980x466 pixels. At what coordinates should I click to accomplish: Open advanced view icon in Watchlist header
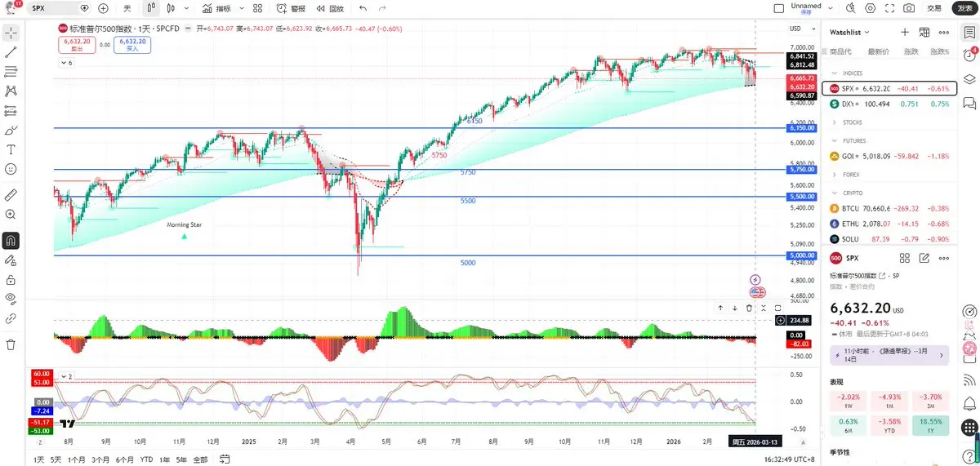point(924,32)
